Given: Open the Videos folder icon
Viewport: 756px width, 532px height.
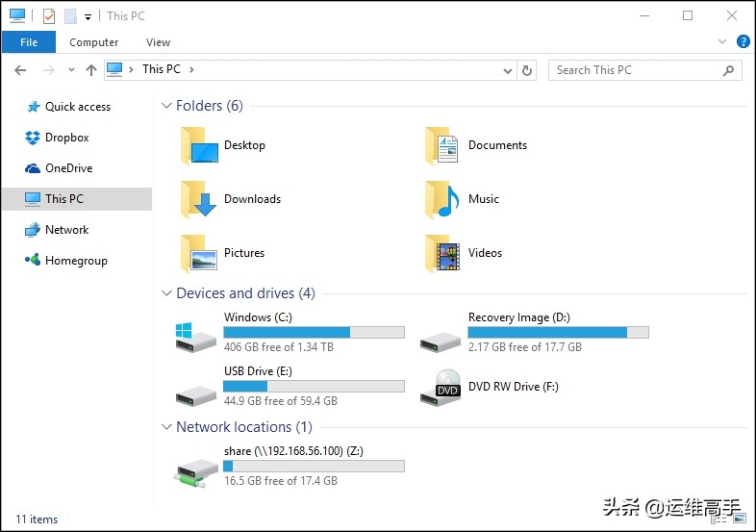Looking at the screenshot, I should pyautogui.click(x=442, y=253).
